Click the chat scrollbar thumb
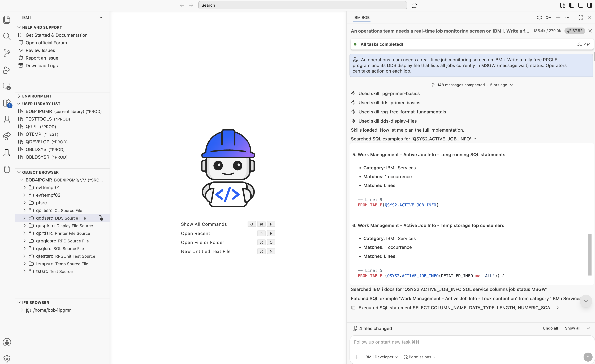 (590, 255)
